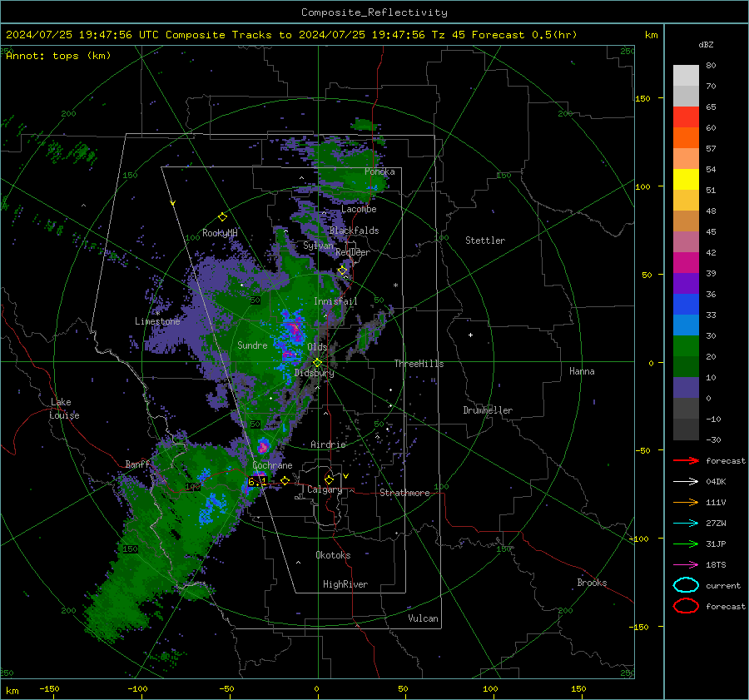Screen dimensions: 749x700
Task: Click the orange 111V arrow icon
Action: (x=686, y=502)
